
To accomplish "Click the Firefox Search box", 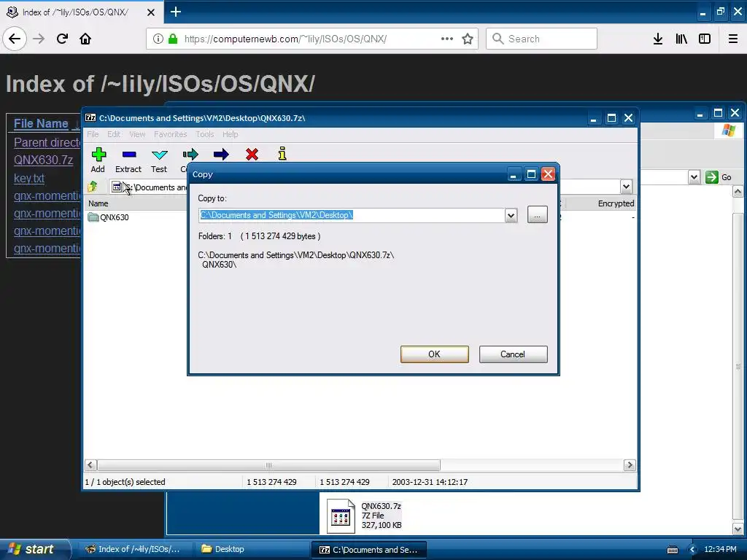I will coord(542,39).
